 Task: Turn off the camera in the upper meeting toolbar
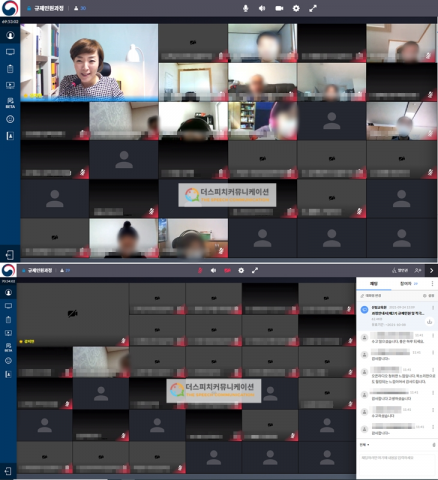[x=279, y=9]
